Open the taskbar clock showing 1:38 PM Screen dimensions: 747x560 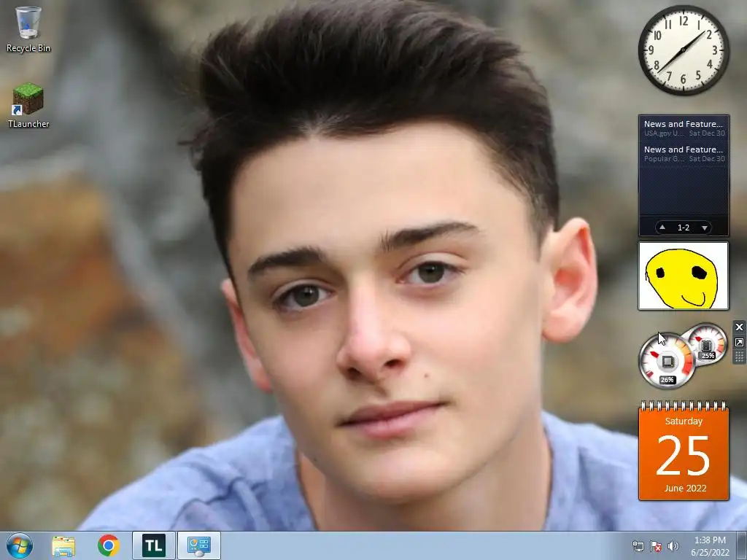click(710, 546)
